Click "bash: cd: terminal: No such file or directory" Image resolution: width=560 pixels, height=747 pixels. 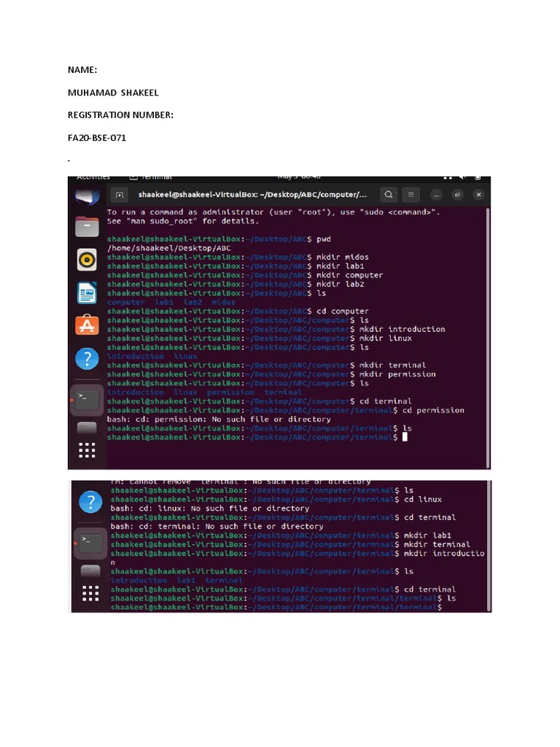217,527
